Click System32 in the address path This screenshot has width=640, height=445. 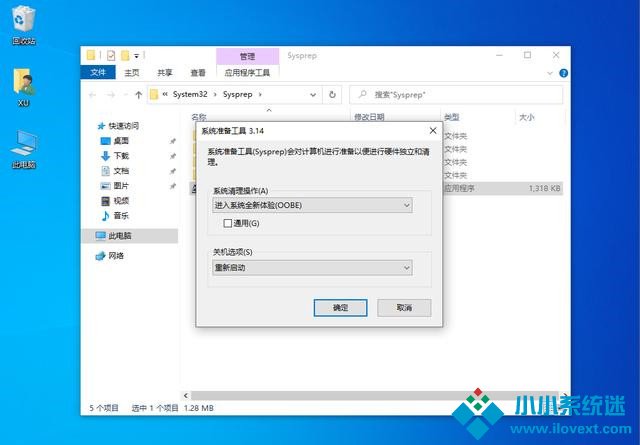190,94
